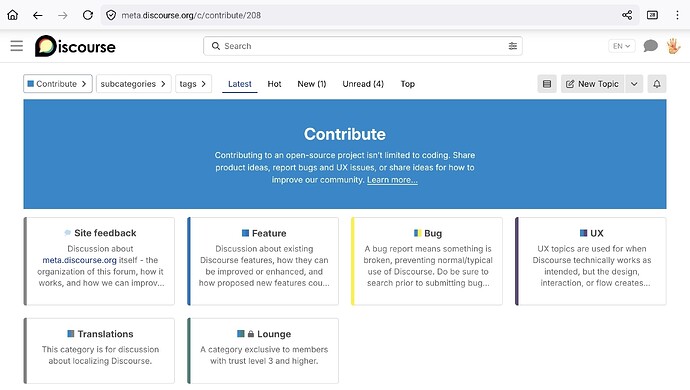Viewport: 690px width, 390px height.
Task: Expand the New Topic options arrow
Action: click(x=634, y=84)
